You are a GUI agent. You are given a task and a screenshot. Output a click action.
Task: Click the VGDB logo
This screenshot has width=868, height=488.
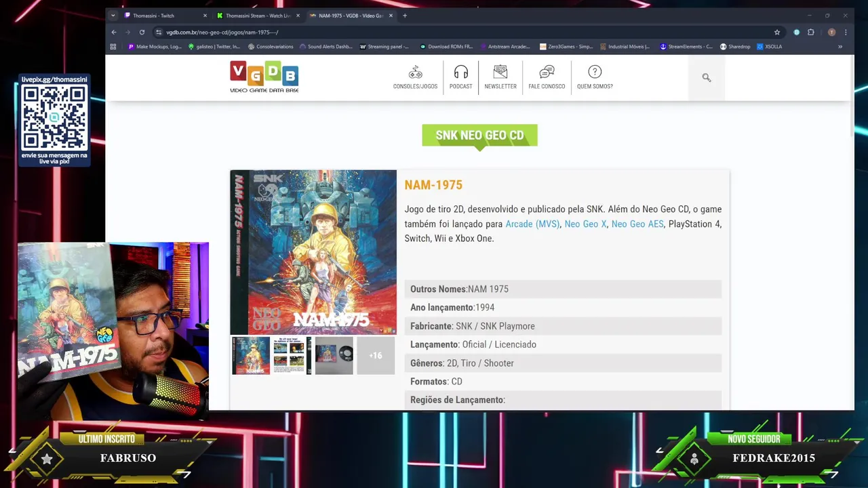(x=264, y=77)
